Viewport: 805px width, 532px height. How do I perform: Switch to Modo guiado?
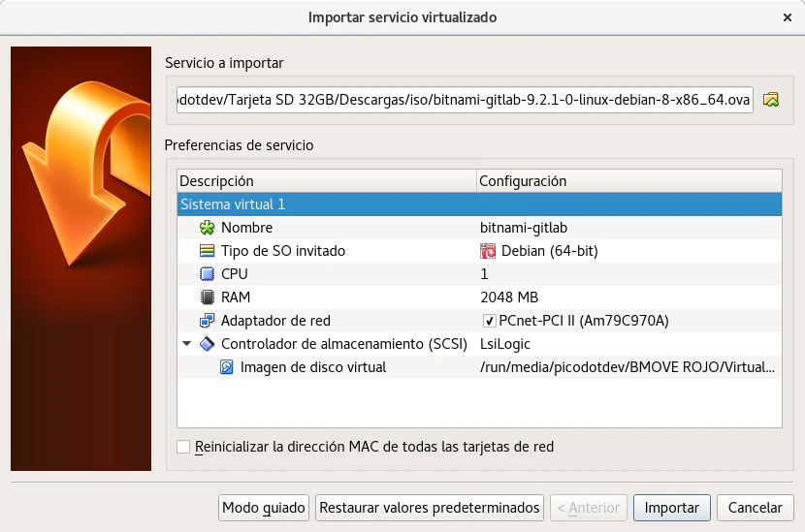(x=264, y=508)
